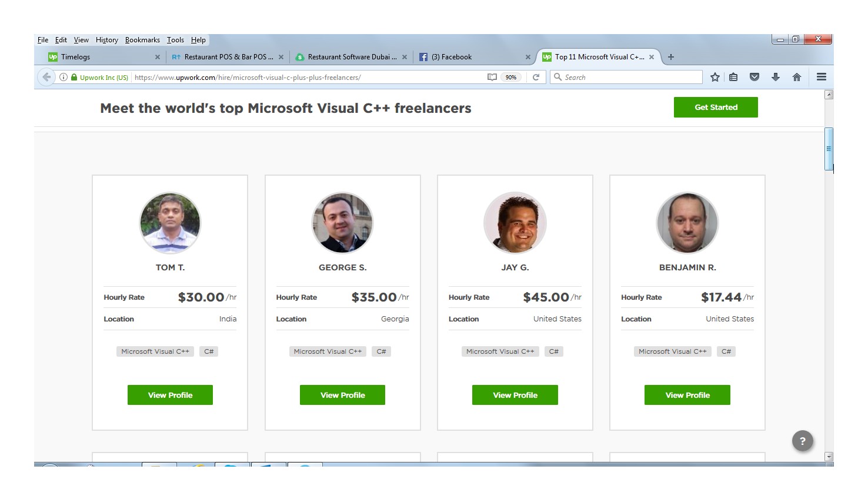Click the BENJAMIN R. name text
Screen dimensions: 868x496
[x=687, y=267]
